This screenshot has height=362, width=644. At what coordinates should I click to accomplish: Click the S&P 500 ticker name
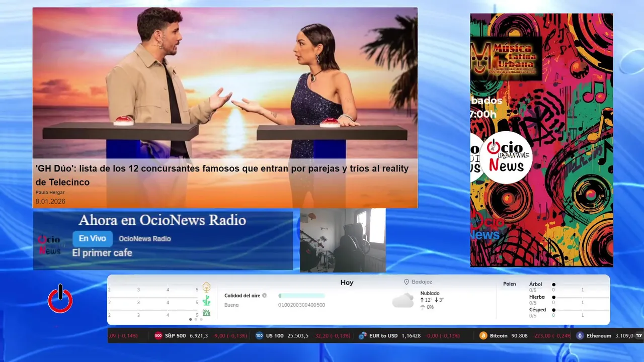click(176, 336)
